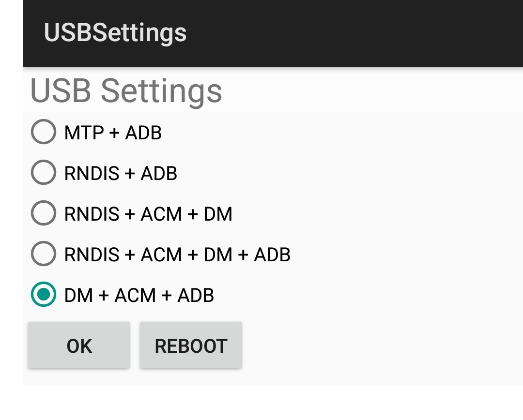Click the RNDIS + ADB label text

(x=121, y=173)
